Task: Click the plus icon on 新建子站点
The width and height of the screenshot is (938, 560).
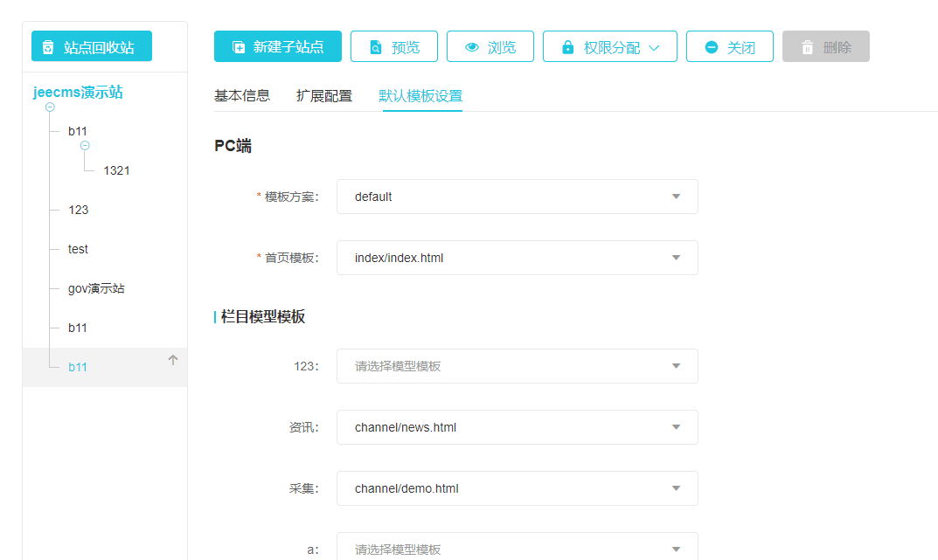Action: (x=238, y=47)
